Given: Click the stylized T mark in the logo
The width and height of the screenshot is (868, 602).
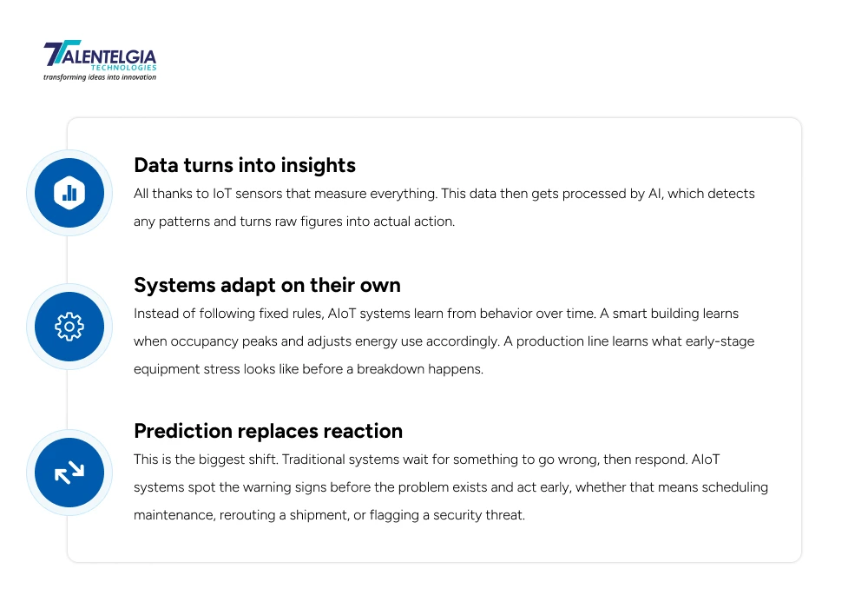Looking at the screenshot, I should click(x=61, y=53).
